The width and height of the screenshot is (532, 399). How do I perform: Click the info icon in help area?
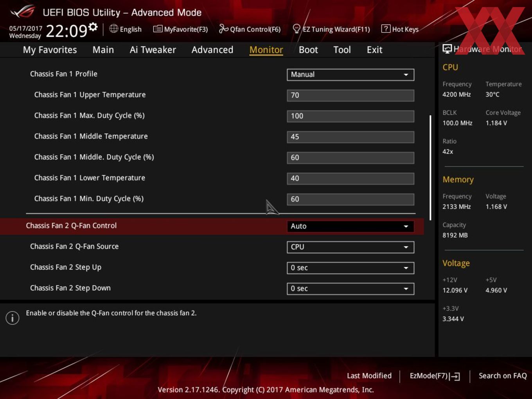tap(13, 318)
